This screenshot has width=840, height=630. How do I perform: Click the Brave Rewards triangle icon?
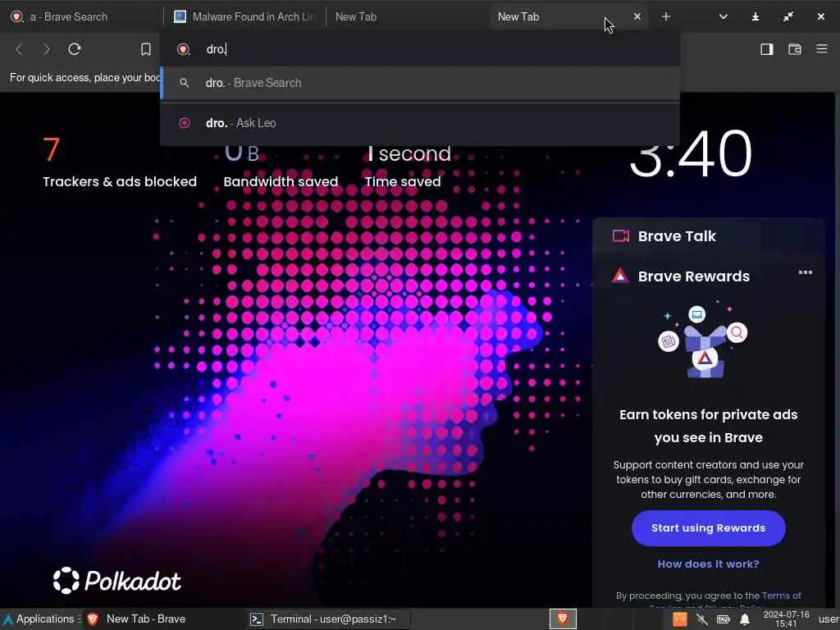click(620, 276)
